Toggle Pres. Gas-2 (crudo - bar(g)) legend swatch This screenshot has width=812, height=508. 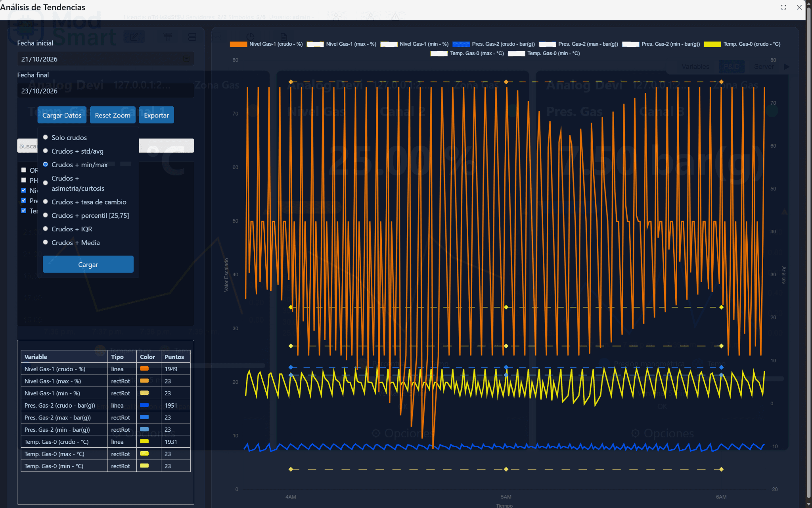click(461, 44)
